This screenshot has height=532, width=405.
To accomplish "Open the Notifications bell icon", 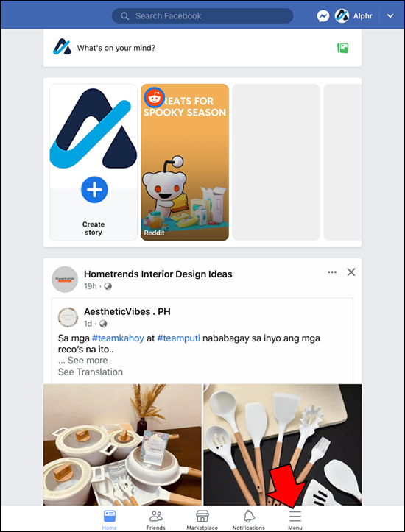I will 249,517.
